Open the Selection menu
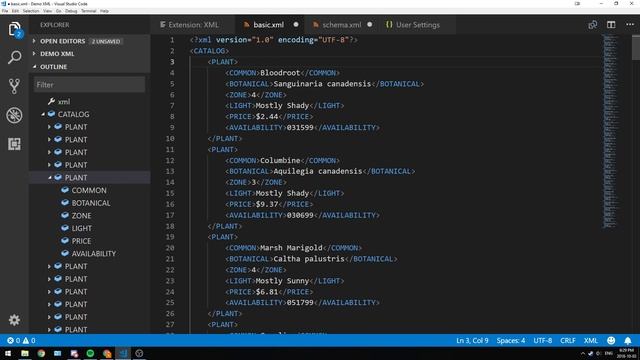 (x=31, y=11)
